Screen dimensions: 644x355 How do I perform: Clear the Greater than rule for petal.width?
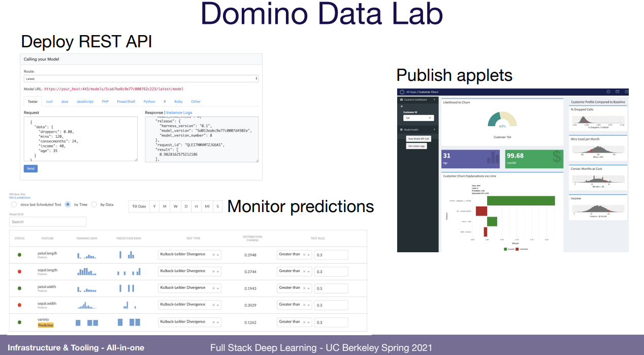(304, 288)
